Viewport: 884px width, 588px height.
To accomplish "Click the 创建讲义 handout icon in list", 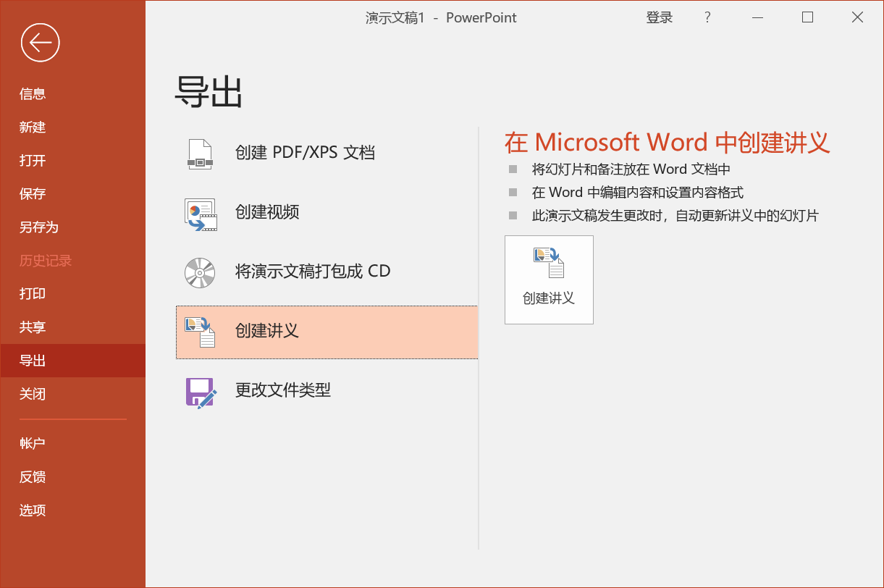I will coord(200,332).
